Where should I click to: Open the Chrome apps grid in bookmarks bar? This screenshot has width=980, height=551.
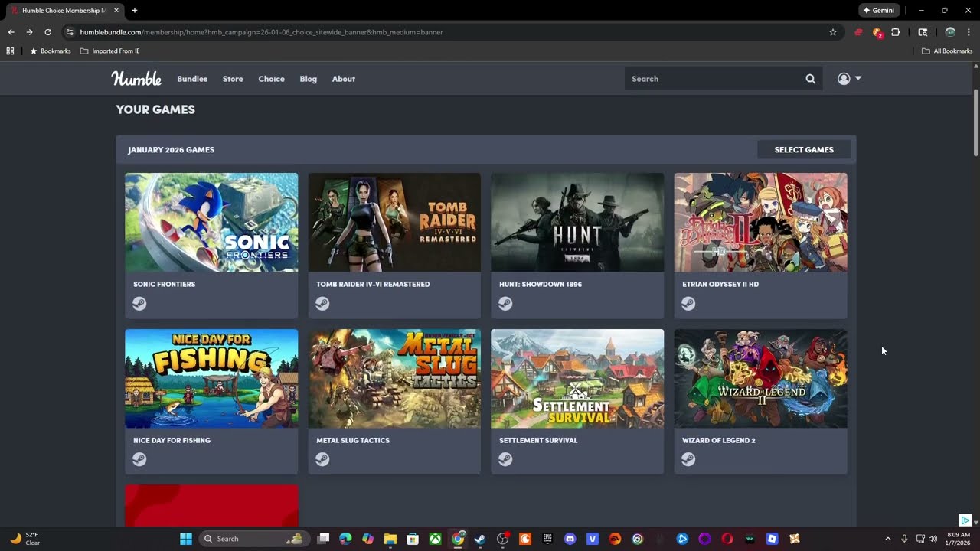(x=10, y=51)
